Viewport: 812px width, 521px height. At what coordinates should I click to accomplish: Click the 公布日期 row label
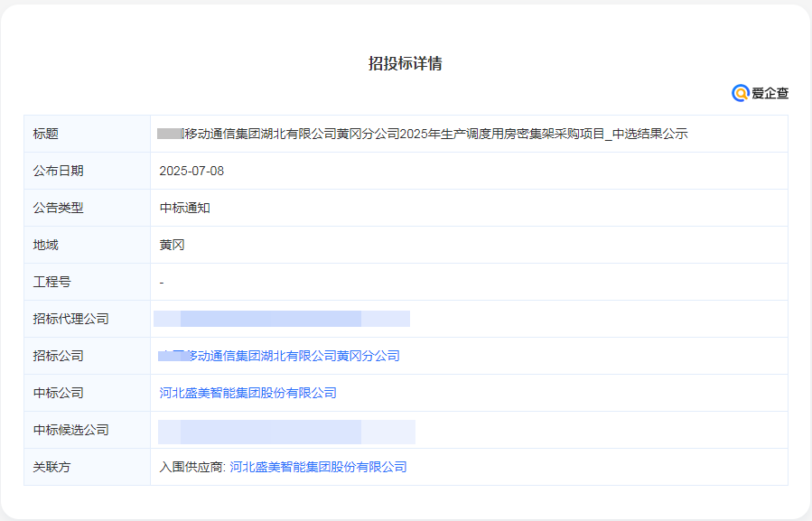click(59, 171)
